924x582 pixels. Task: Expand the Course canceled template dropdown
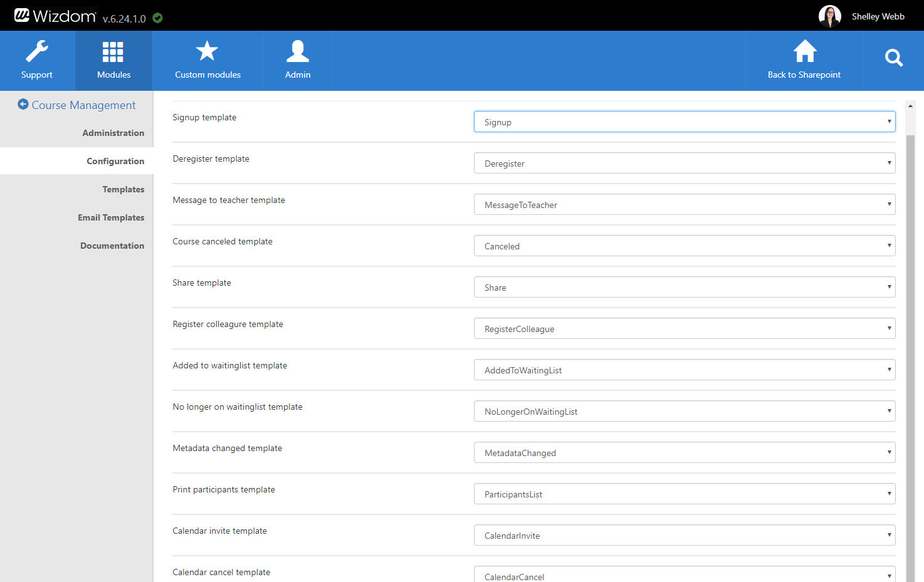point(684,246)
